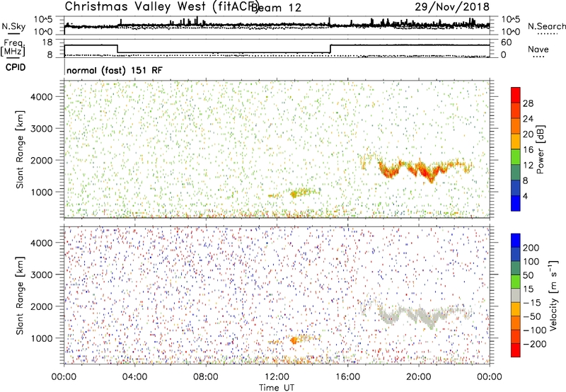Click the velocity panel 'Slant Range [km]' label
Screen dimensions: 566x392
(20, 295)
